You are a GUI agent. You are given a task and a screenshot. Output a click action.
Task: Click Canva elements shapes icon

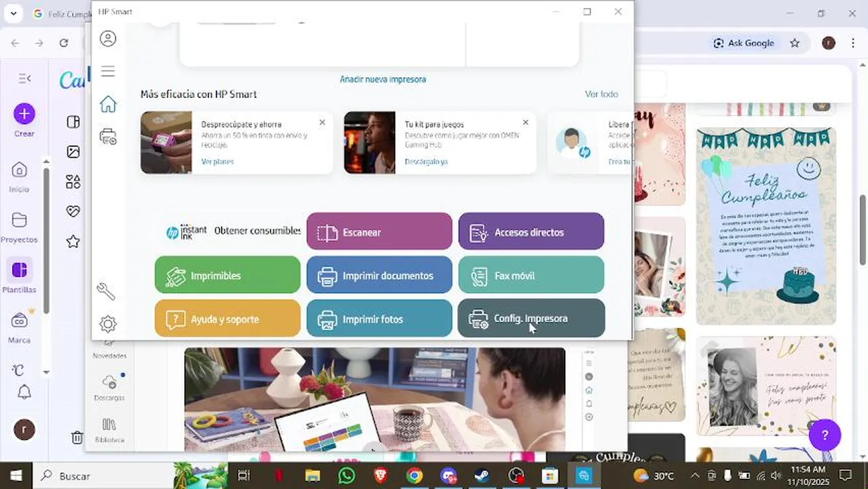(73, 182)
